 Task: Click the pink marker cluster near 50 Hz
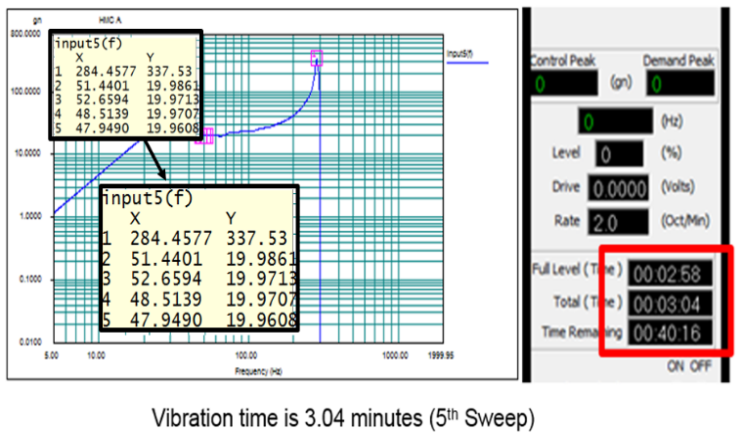205,136
